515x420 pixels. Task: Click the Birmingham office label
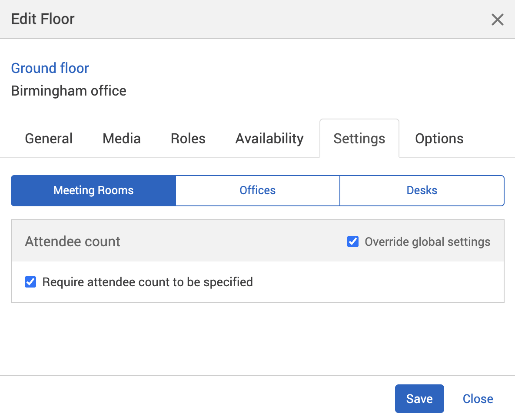pos(68,91)
